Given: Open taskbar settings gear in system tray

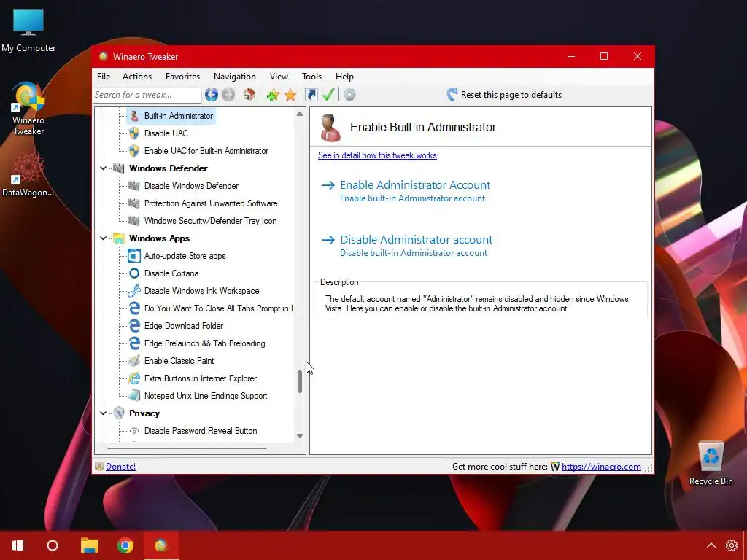Looking at the screenshot, I should pos(731,545).
